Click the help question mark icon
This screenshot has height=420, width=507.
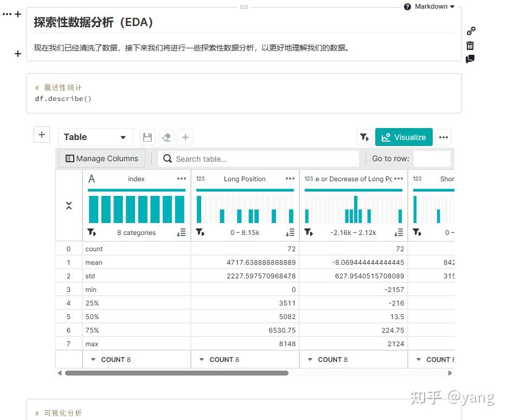(406, 7)
